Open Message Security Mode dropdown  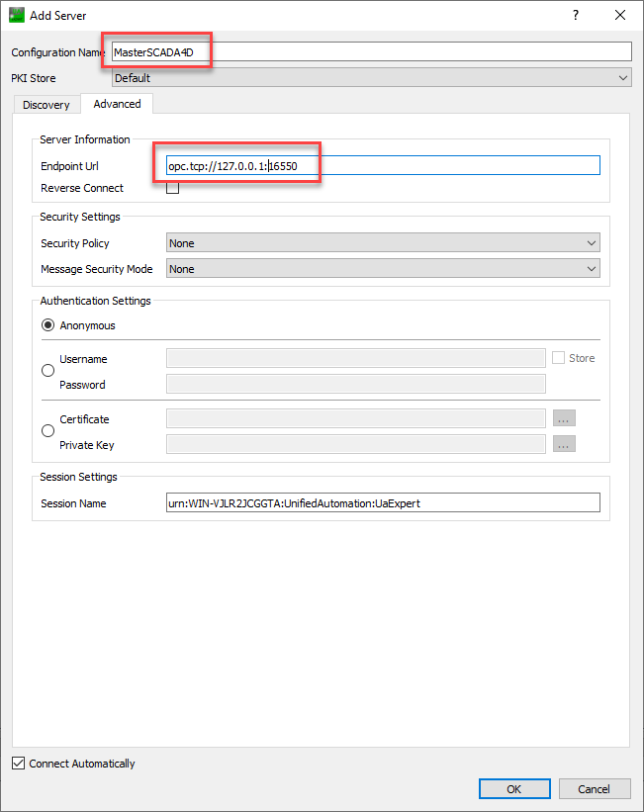click(383, 269)
